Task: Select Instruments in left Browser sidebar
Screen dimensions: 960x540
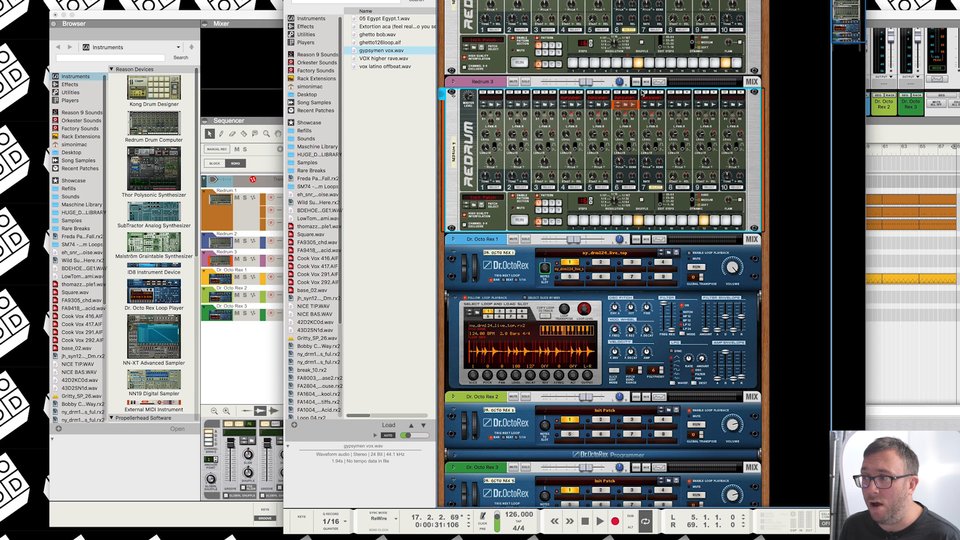Action: tap(75, 77)
